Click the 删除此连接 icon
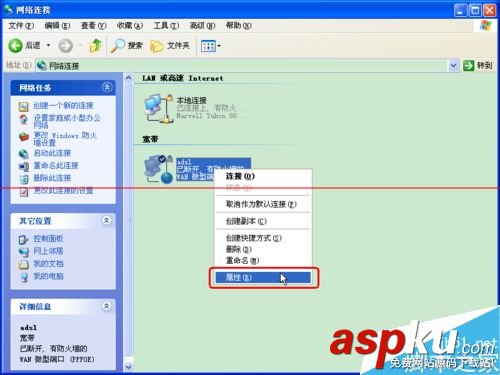500x375 pixels. pyautogui.click(x=24, y=179)
